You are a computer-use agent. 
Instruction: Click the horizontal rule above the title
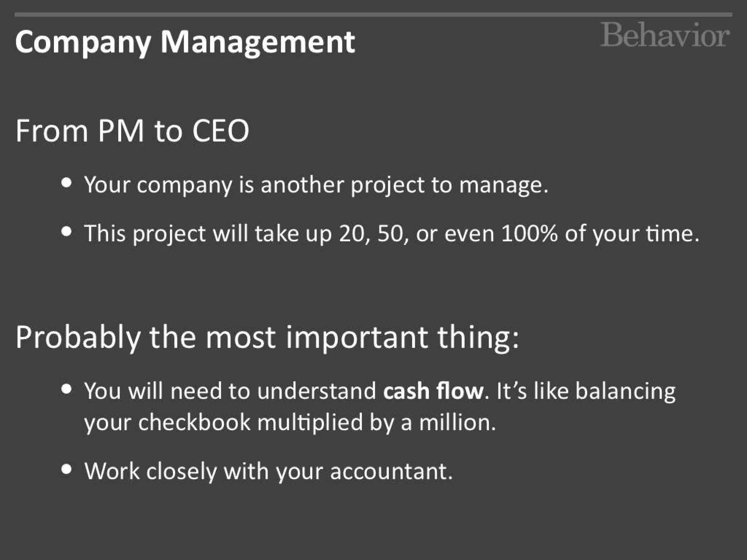click(373, 15)
